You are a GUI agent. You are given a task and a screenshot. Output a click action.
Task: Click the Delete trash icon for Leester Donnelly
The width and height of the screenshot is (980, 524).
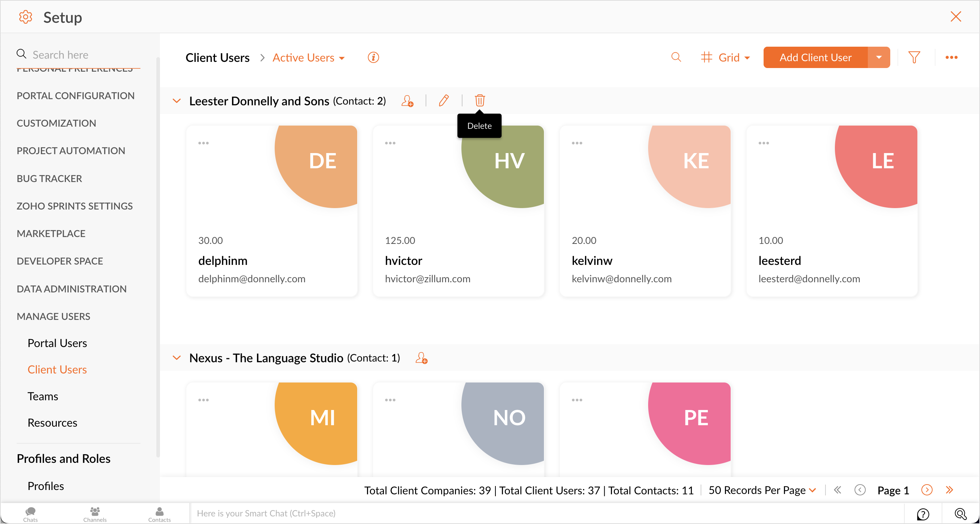[480, 101]
